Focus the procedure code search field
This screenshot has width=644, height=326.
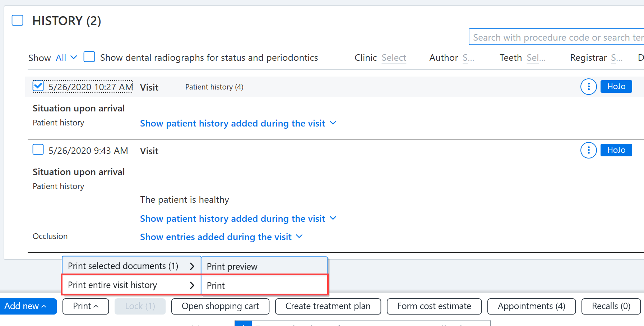[x=556, y=37]
